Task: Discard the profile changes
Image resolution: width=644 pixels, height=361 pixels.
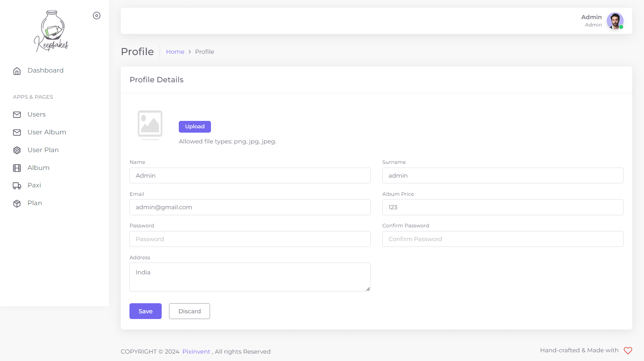Action: pyautogui.click(x=189, y=311)
